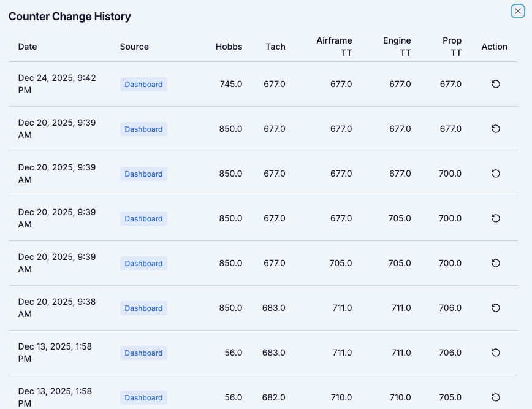Revert to the Dec 20, 9:38 AM entry

pyautogui.click(x=496, y=308)
